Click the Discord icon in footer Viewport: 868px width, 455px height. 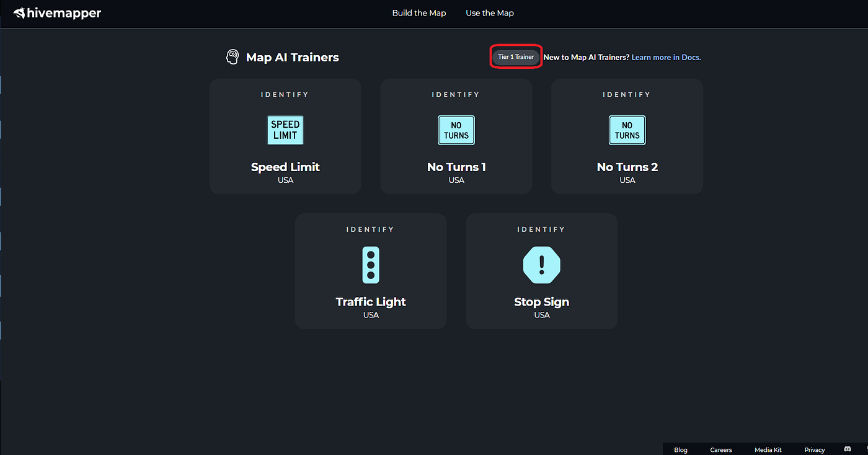[848, 449]
